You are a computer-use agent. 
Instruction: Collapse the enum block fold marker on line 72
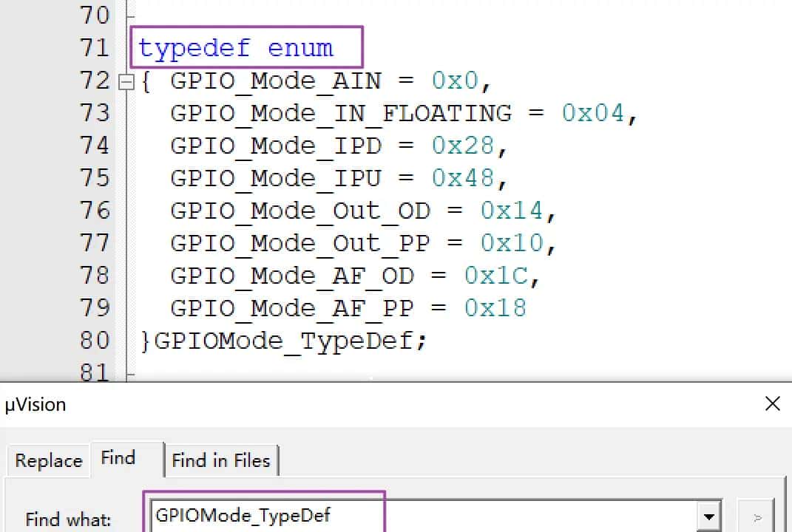[126, 82]
